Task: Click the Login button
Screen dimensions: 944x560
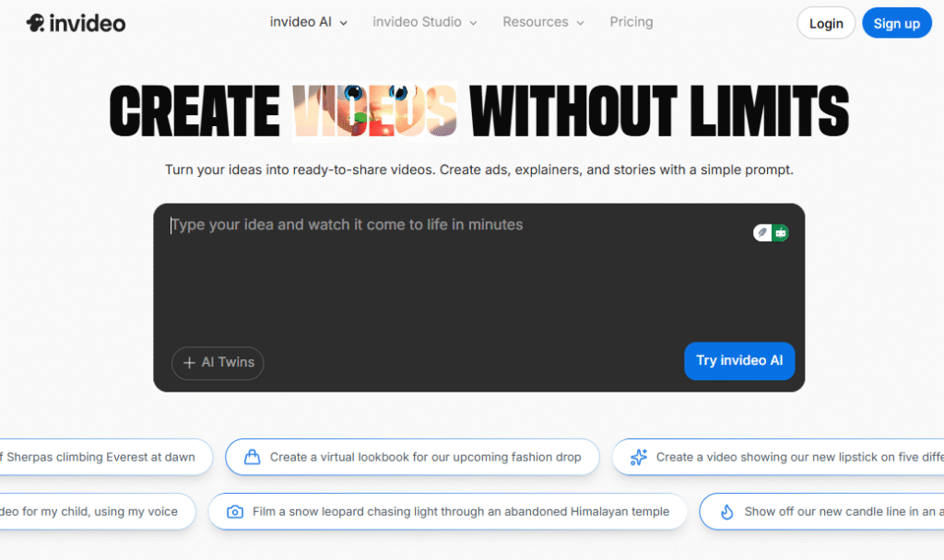Action: [825, 22]
